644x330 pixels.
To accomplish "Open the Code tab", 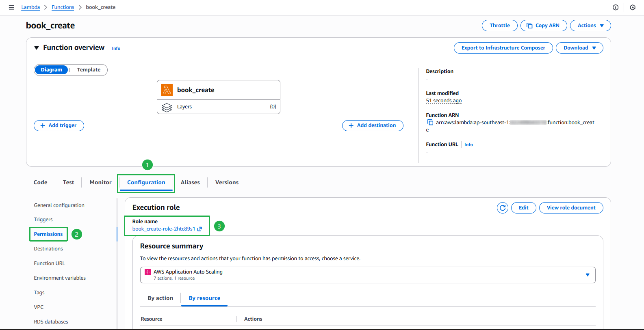I will [x=41, y=182].
